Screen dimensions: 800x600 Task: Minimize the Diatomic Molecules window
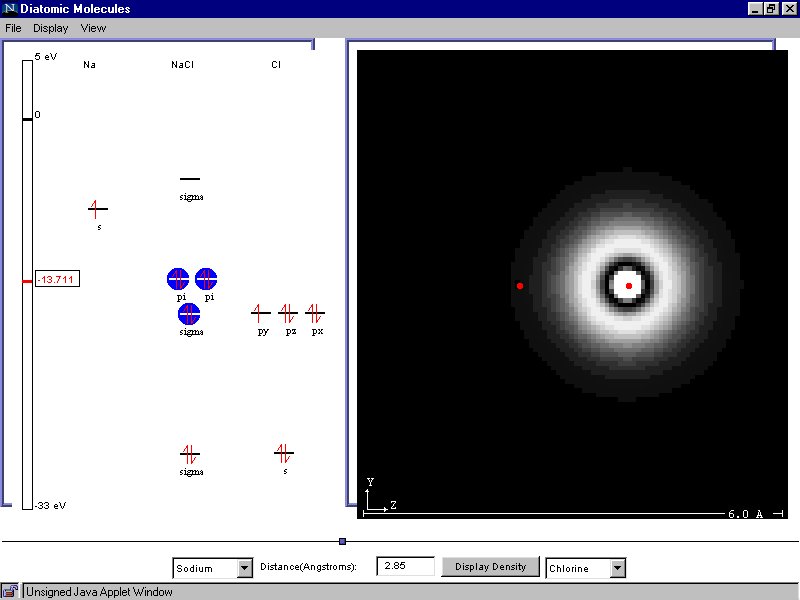coord(756,9)
